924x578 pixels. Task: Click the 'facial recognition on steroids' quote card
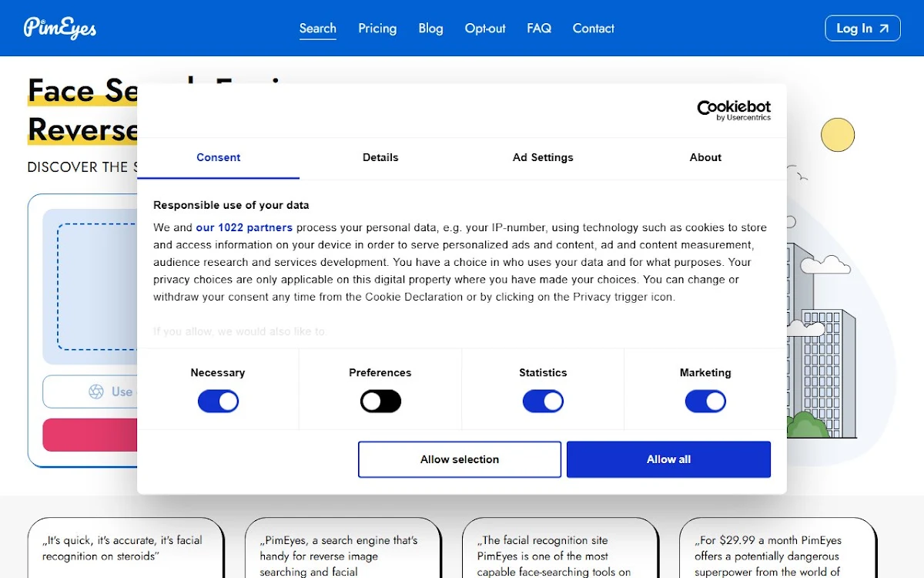click(x=126, y=548)
